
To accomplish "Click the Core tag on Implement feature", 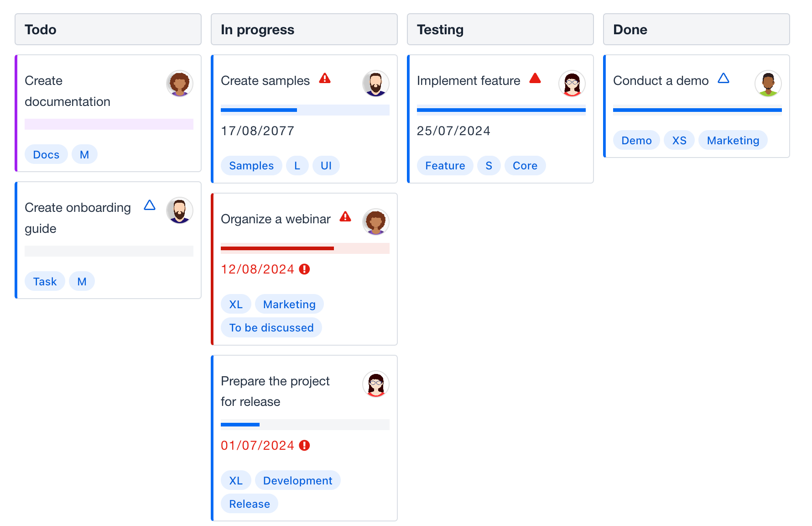I will [525, 165].
